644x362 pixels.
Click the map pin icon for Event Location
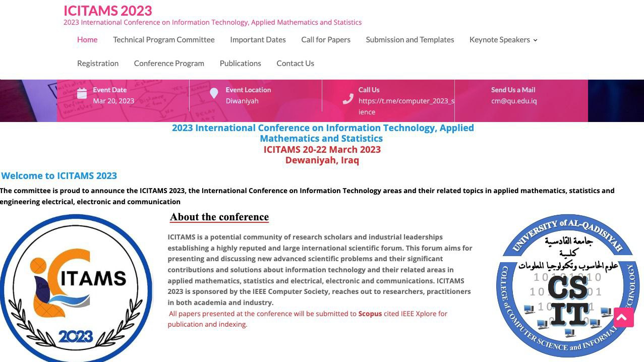click(x=214, y=93)
